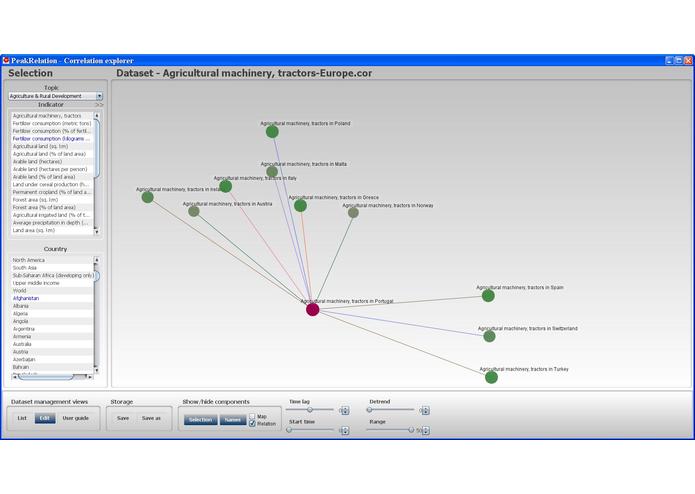Select 'North America' in Country list
The height and width of the screenshot is (494, 695).
(52, 260)
